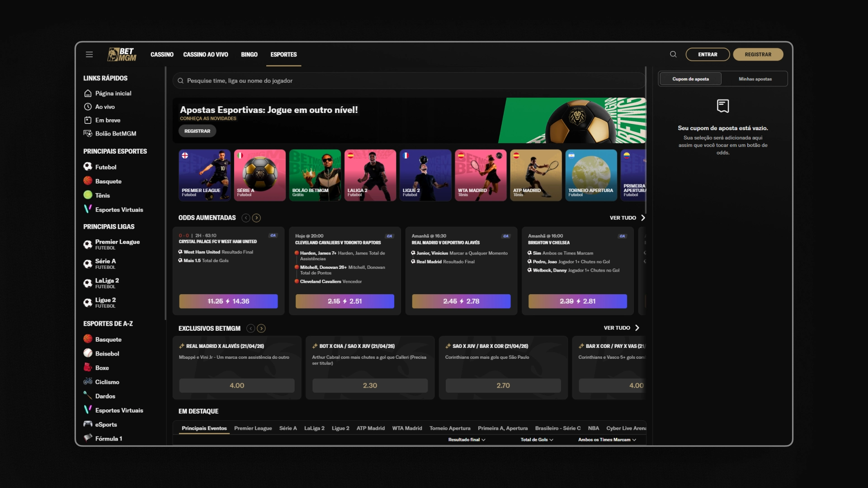Open the Cassino ao Vivo menu
Viewport: 868px width, 488px height.
[x=205, y=55]
